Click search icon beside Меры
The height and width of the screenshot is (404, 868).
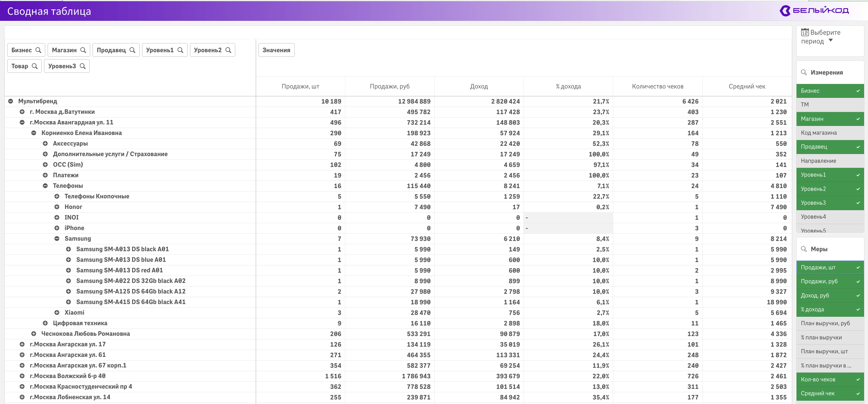coord(804,249)
